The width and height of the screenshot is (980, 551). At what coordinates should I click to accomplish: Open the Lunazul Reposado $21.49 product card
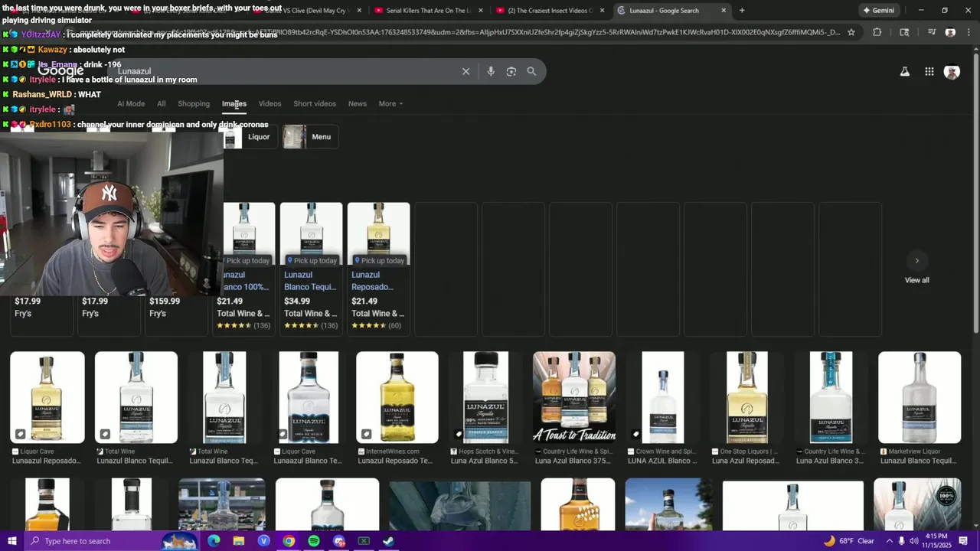coord(378,268)
